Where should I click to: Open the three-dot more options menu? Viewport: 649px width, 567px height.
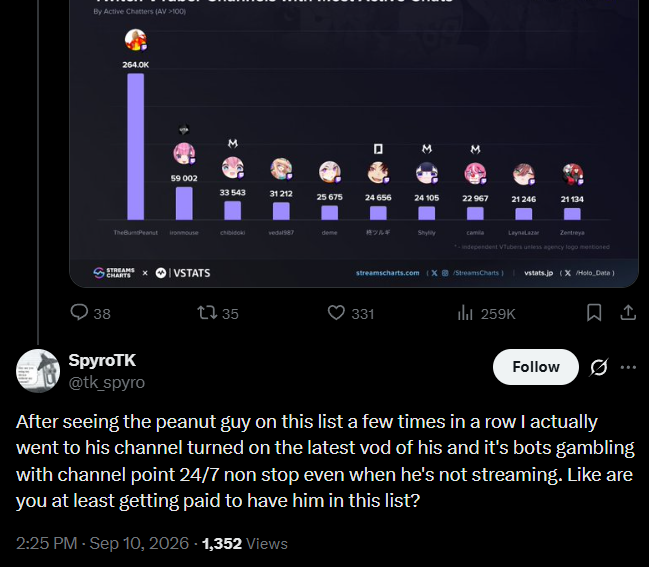coord(628,367)
